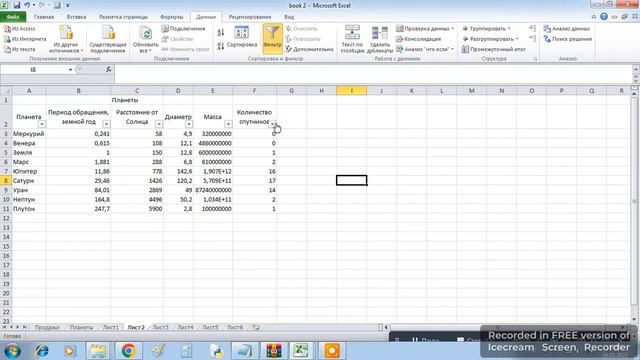Switch to Разметка страницы tab
The width and height of the screenshot is (640, 360).
pos(123,17)
